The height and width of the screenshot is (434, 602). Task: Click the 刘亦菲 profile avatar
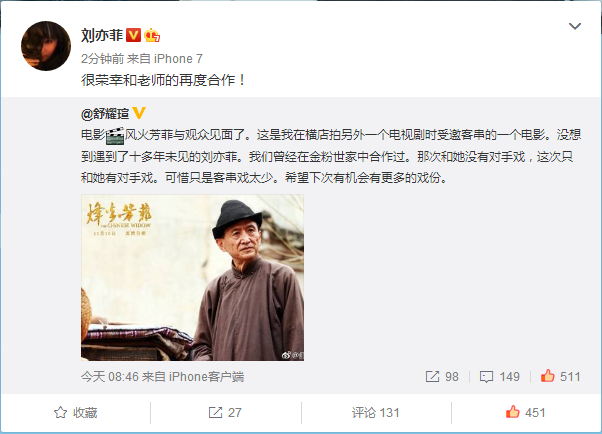[x=46, y=46]
